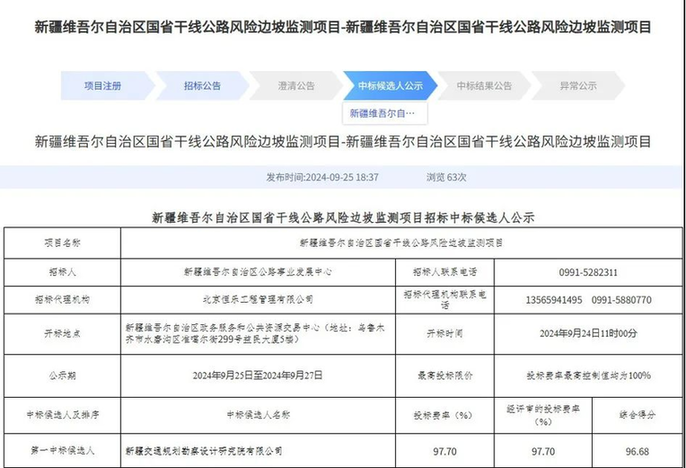
Task: Open the 项目注册 step tab
Action: click(102, 86)
